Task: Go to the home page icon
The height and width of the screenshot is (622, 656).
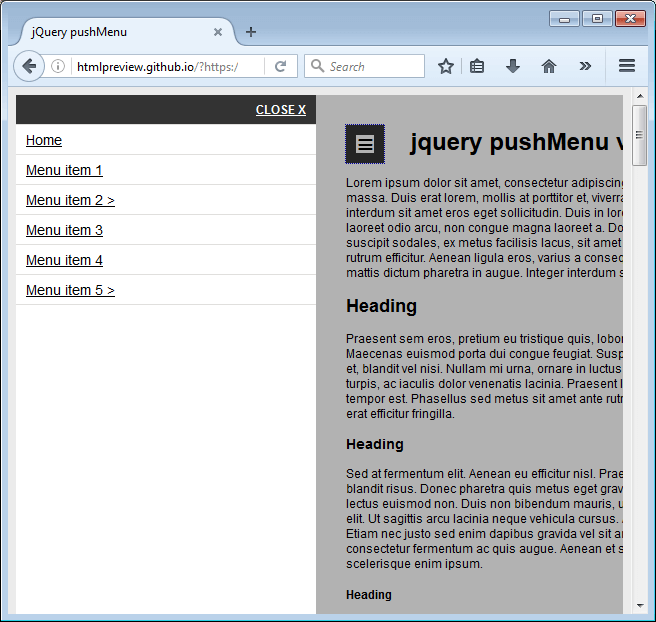Action: 549,66
